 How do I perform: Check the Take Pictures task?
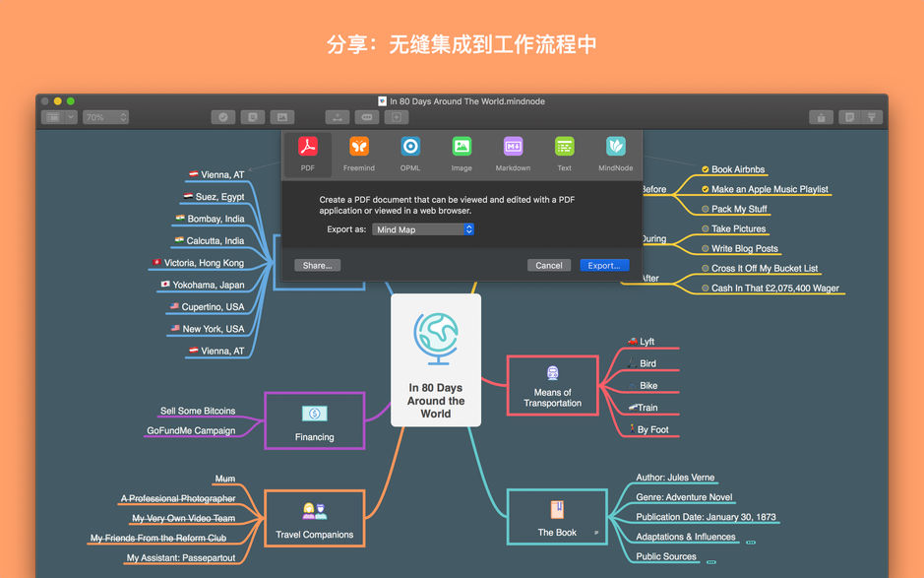(x=706, y=228)
